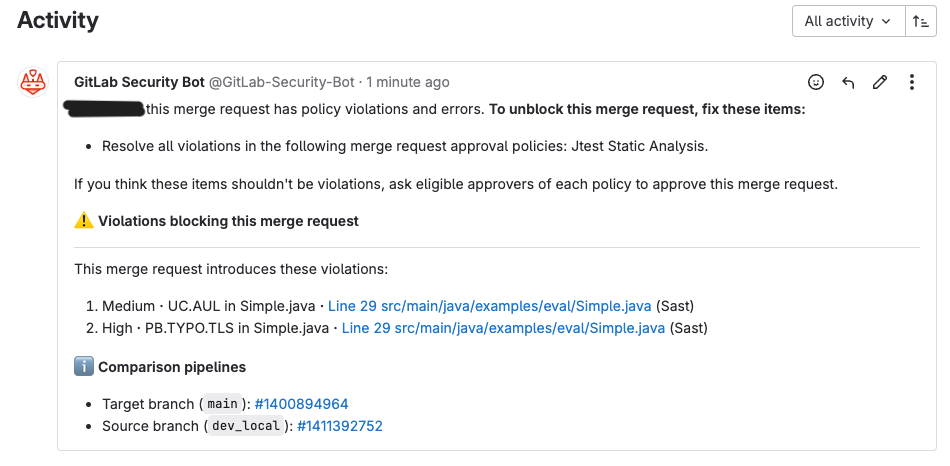Toggle the activity sort direction button
Screen dimensions: 950x466
tap(920, 21)
